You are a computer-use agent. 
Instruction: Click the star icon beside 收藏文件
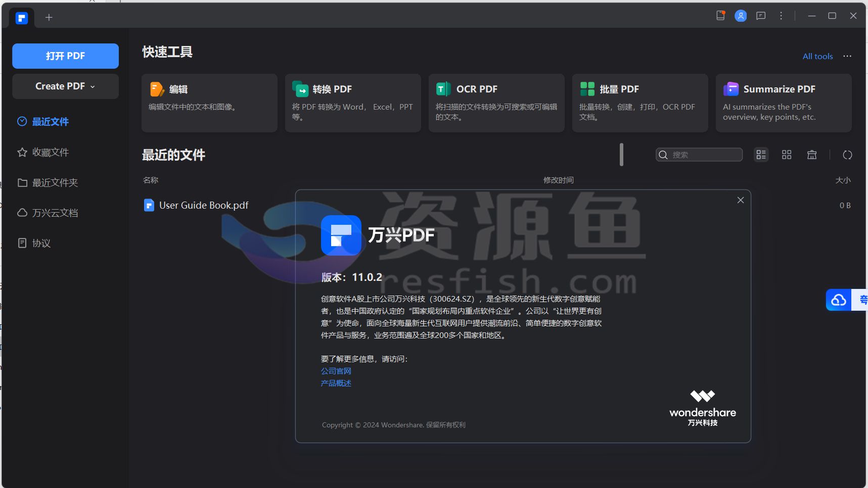[22, 152]
